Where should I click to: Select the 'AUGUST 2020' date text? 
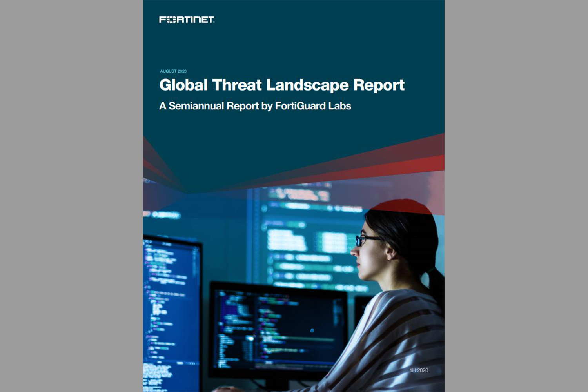[173, 71]
